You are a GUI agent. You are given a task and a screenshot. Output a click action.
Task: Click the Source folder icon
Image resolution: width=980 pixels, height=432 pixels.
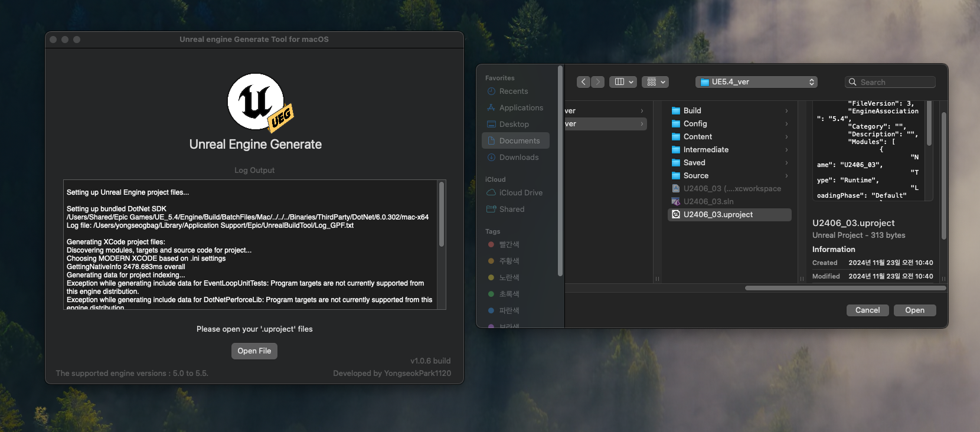pyautogui.click(x=676, y=176)
